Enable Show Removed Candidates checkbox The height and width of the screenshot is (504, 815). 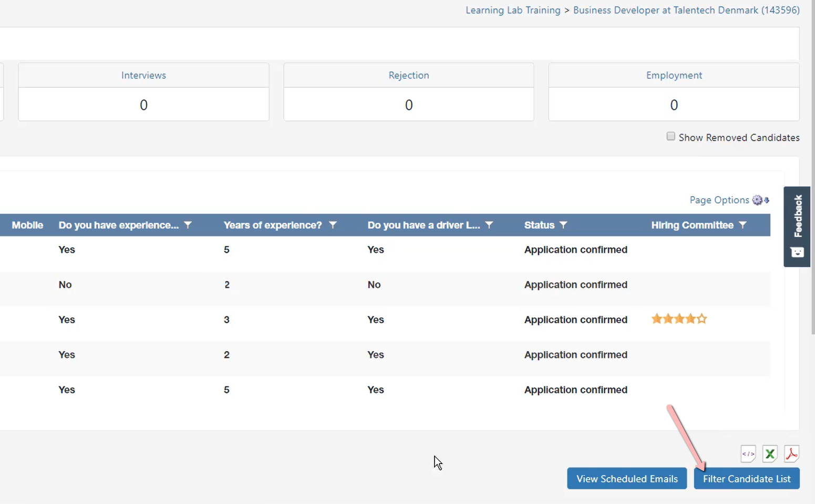tap(670, 137)
